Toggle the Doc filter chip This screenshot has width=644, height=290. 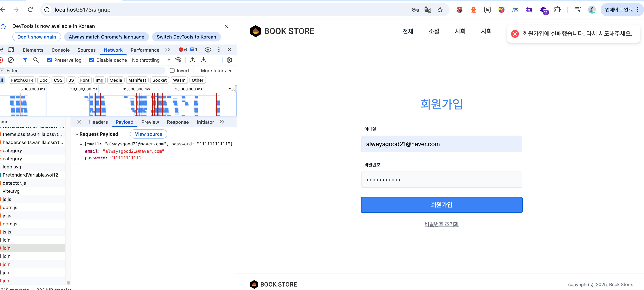coord(44,80)
